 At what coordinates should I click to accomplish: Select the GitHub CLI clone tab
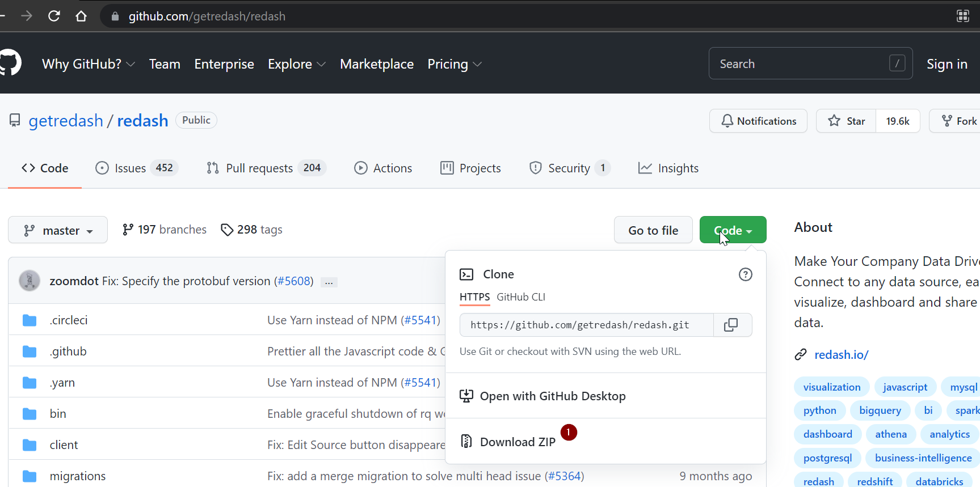521,297
